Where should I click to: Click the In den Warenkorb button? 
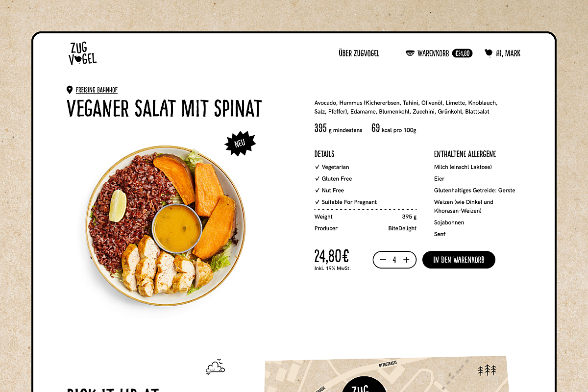coord(459,260)
